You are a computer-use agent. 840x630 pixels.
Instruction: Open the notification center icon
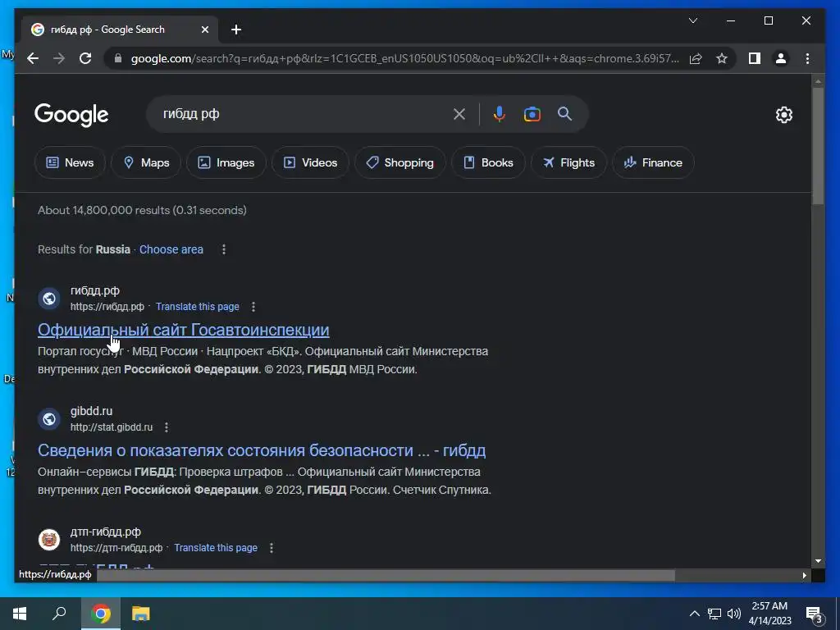coord(814,614)
